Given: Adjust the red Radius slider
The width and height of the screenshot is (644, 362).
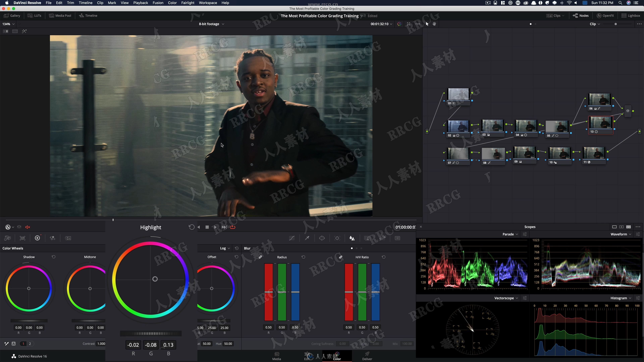Looking at the screenshot, I should pos(269,292).
